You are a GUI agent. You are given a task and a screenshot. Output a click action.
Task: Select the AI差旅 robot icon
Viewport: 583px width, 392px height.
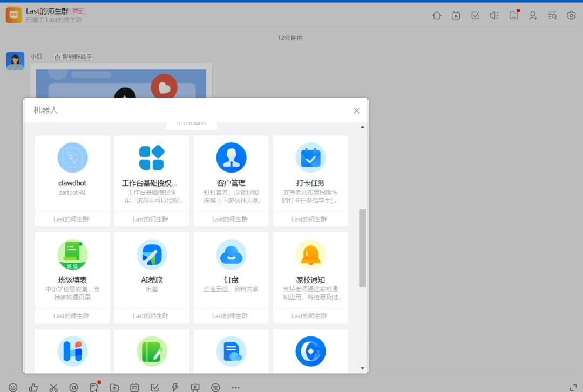pos(152,255)
